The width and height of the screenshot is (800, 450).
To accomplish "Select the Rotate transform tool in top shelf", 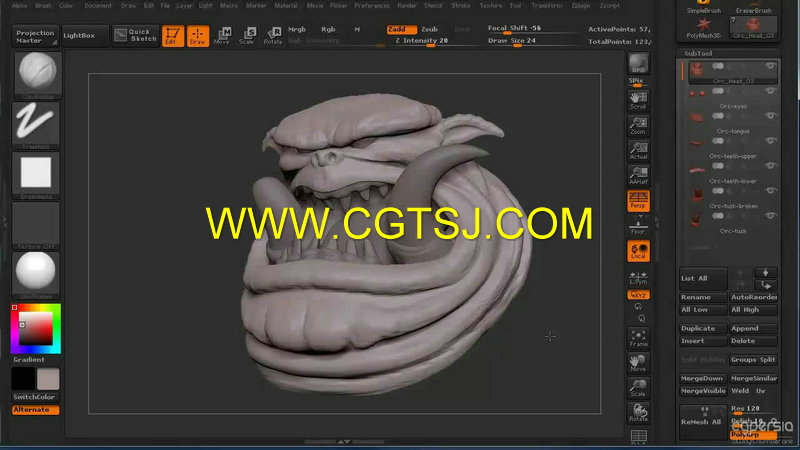I will (273, 36).
